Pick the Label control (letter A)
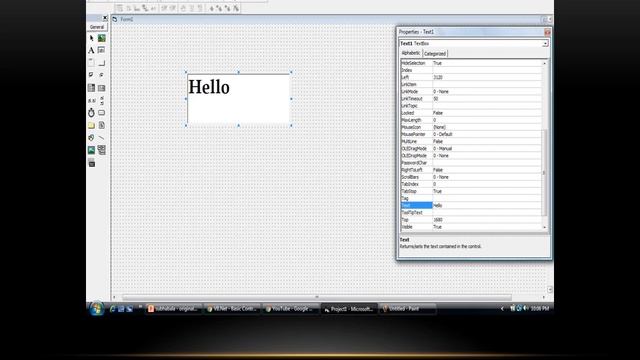Screen dimensions: 640x360 91,50
